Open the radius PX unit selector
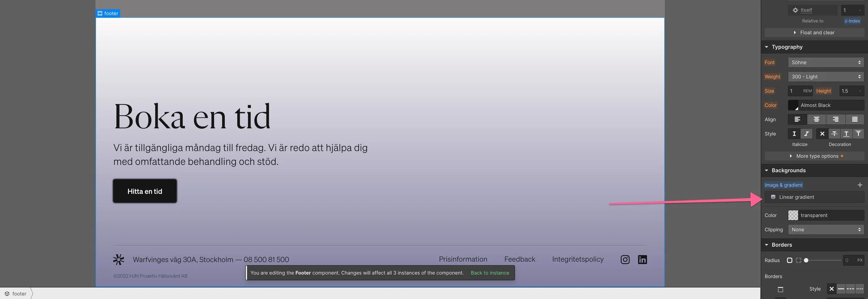This screenshot has height=299, width=868. click(x=860, y=260)
